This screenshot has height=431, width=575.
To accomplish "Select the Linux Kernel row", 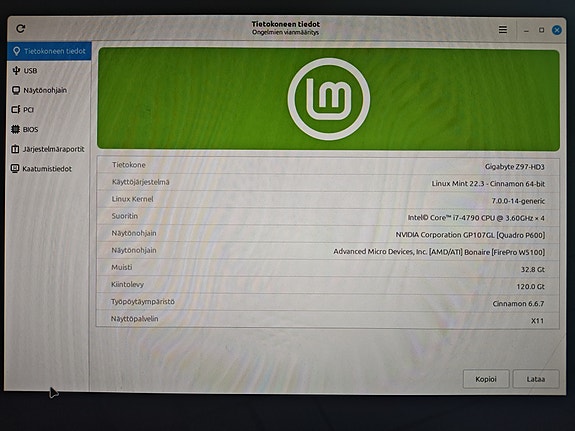I will pos(328,200).
